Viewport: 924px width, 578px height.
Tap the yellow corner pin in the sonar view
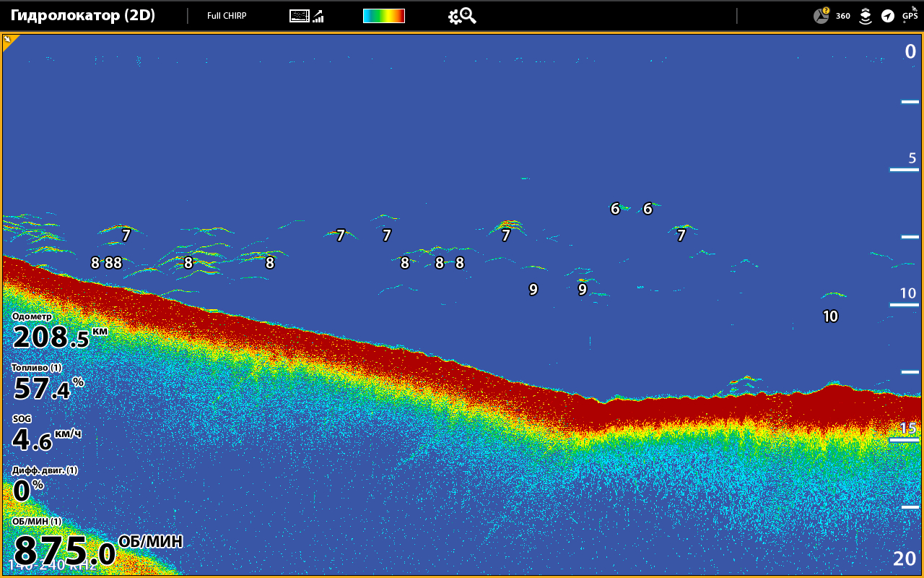click(x=9, y=41)
